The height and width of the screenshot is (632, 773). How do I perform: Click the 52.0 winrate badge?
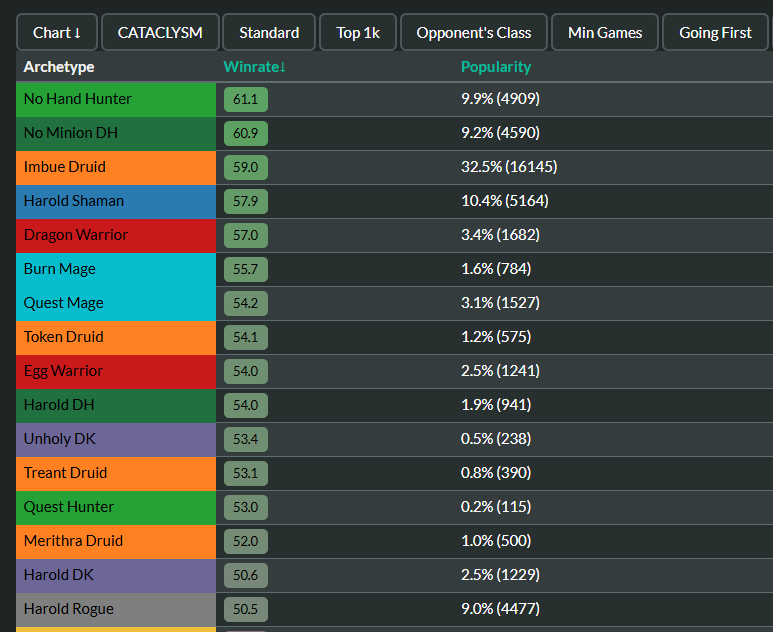[x=246, y=542]
